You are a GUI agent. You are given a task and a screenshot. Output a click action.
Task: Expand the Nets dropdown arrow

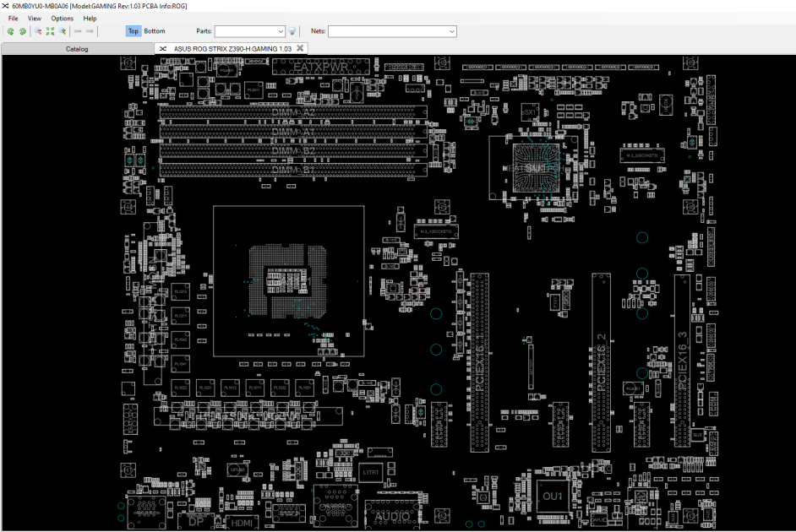click(452, 31)
